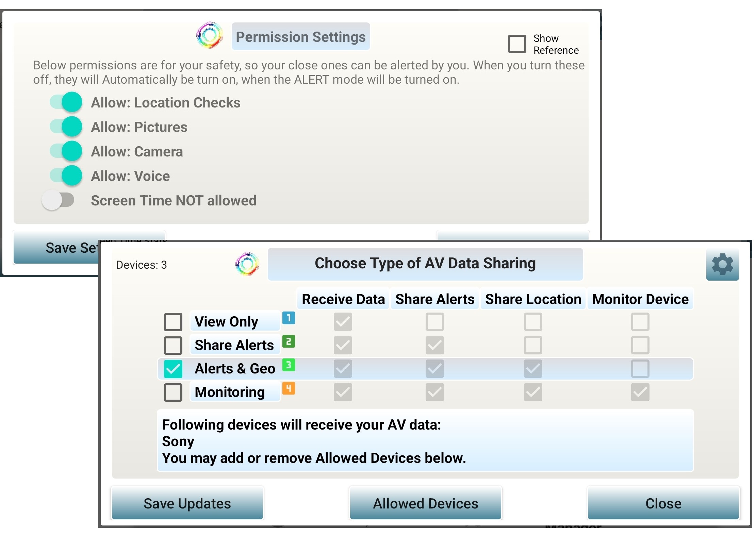The width and height of the screenshot is (756, 535).
Task: Click the Show Reference label text
Action: click(x=556, y=44)
